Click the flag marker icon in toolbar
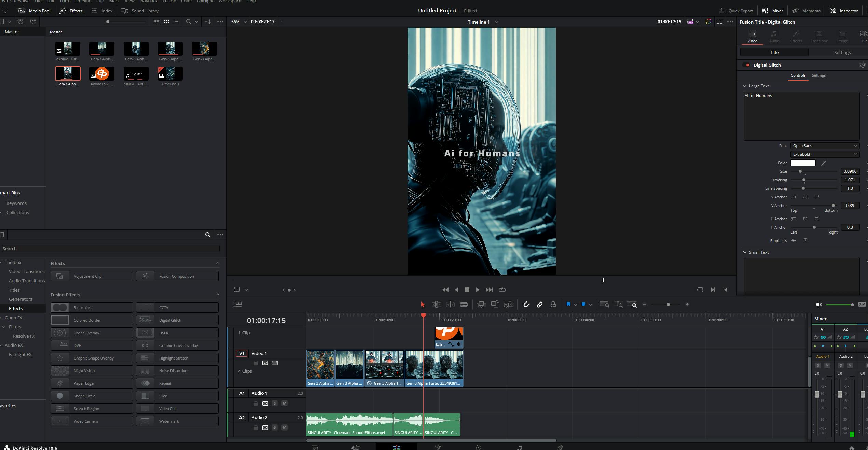Screen dimensions: 868x450 click(568, 304)
